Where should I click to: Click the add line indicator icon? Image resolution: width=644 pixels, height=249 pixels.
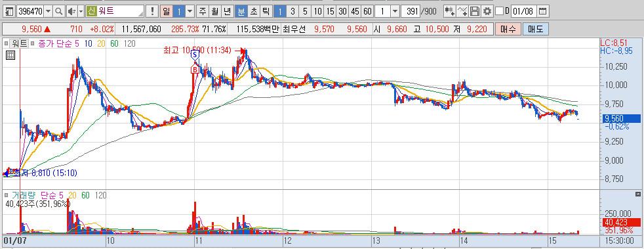click(x=462, y=12)
